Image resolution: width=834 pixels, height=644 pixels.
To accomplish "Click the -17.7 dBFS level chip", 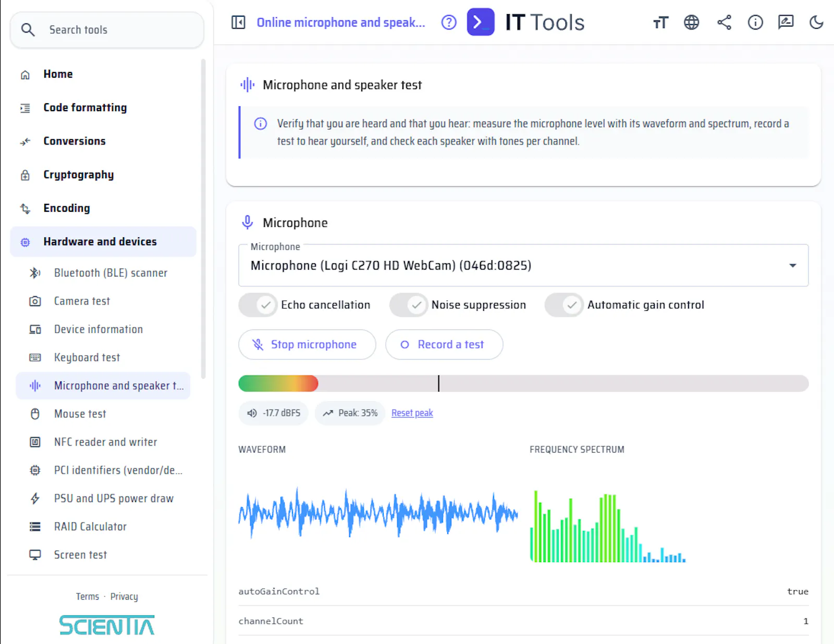I will coord(274,413).
